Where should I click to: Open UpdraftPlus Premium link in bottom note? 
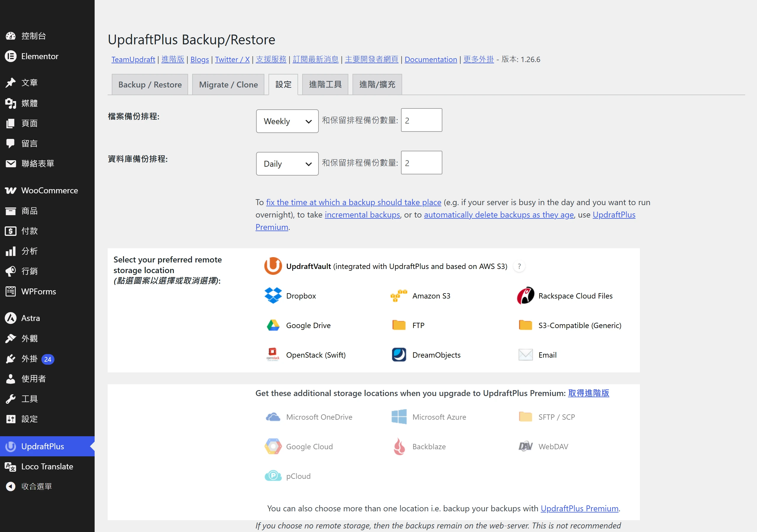coord(579,508)
